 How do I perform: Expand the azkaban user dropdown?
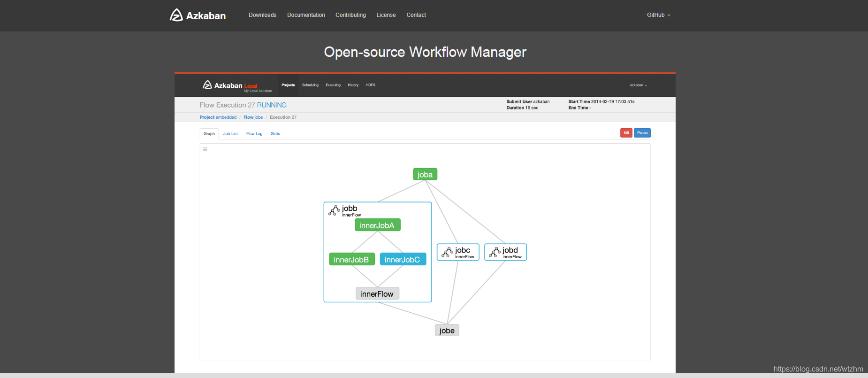pos(638,85)
